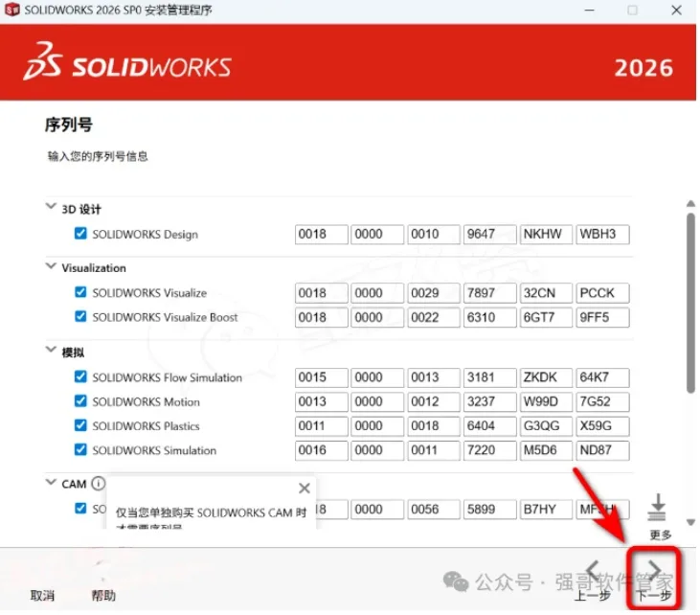Click Visualize Boost field 6GT7
The height and width of the screenshot is (615, 700).
click(546, 317)
